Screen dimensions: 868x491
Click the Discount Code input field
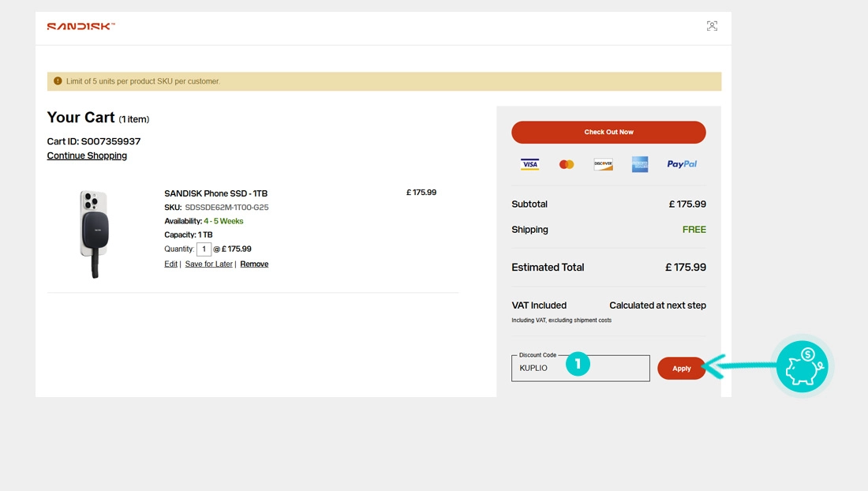[x=581, y=368]
